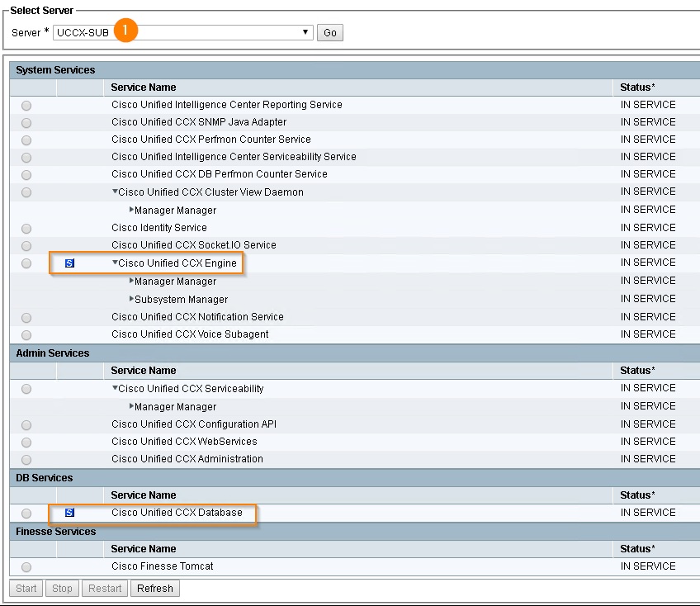700x606 pixels.
Task: Click the Finesse Services section header
Action: pos(56,532)
